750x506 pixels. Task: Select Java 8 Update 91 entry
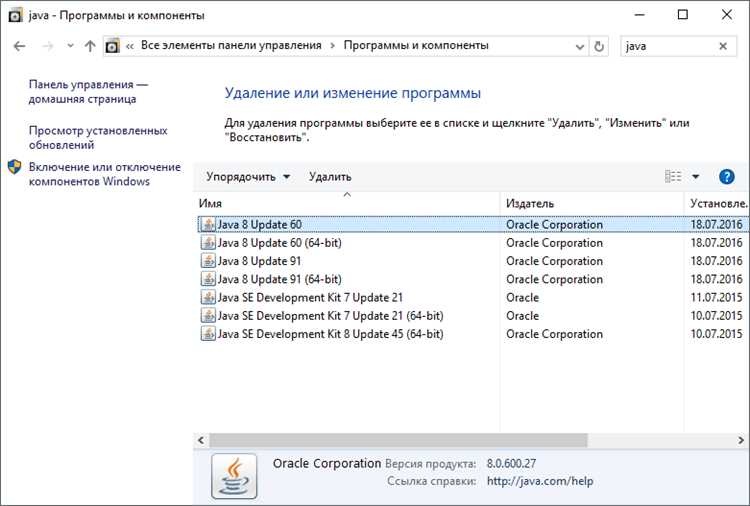(x=473, y=261)
